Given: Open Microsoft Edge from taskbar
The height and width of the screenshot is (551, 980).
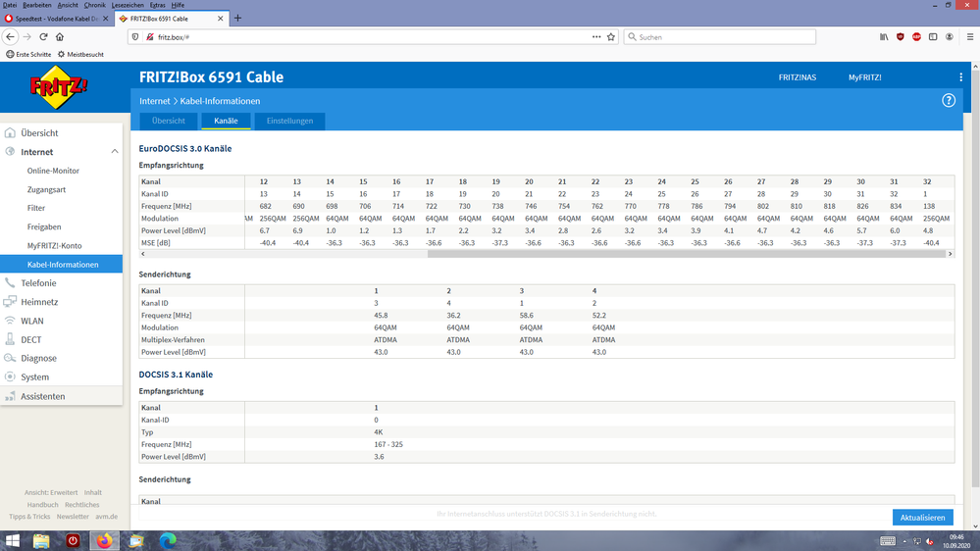Looking at the screenshot, I should (168, 541).
